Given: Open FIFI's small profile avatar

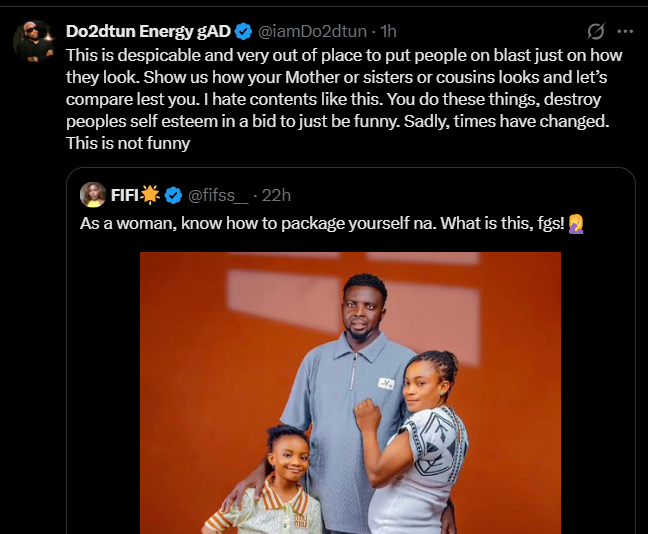Looking at the screenshot, I should [x=93, y=194].
